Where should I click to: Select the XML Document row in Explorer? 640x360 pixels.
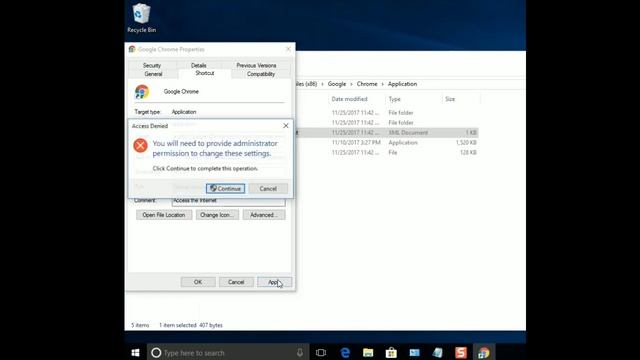(x=387, y=133)
